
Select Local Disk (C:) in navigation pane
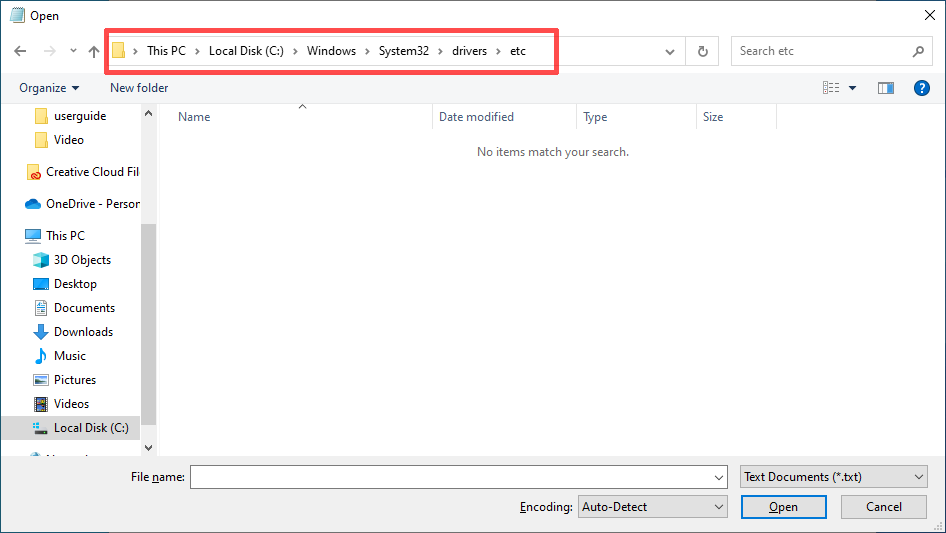[71, 428]
